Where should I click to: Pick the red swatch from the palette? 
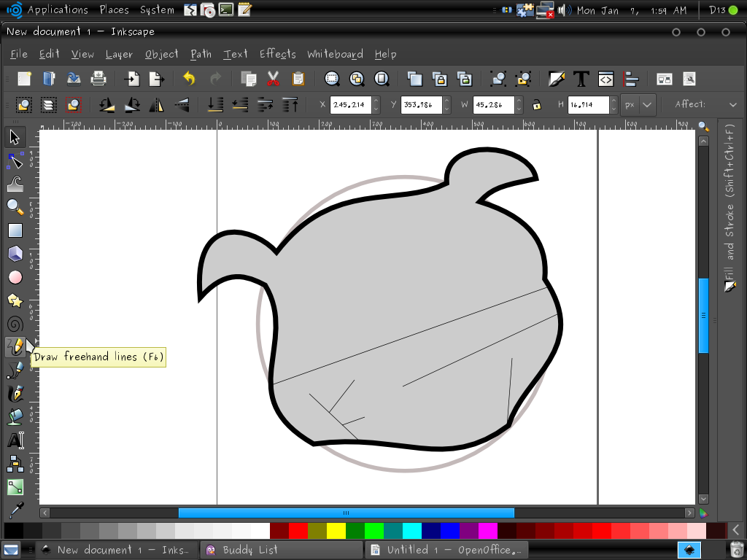[x=298, y=530]
